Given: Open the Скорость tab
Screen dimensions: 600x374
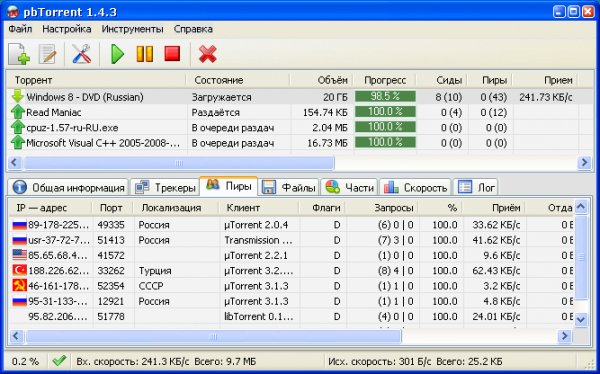Looking at the screenshot, I should tap(415, 188).
